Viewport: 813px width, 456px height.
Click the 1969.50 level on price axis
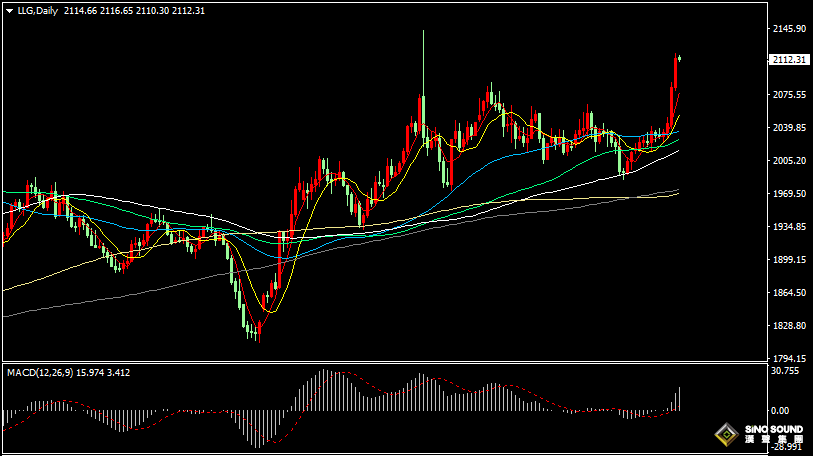[x=788, y=194]
